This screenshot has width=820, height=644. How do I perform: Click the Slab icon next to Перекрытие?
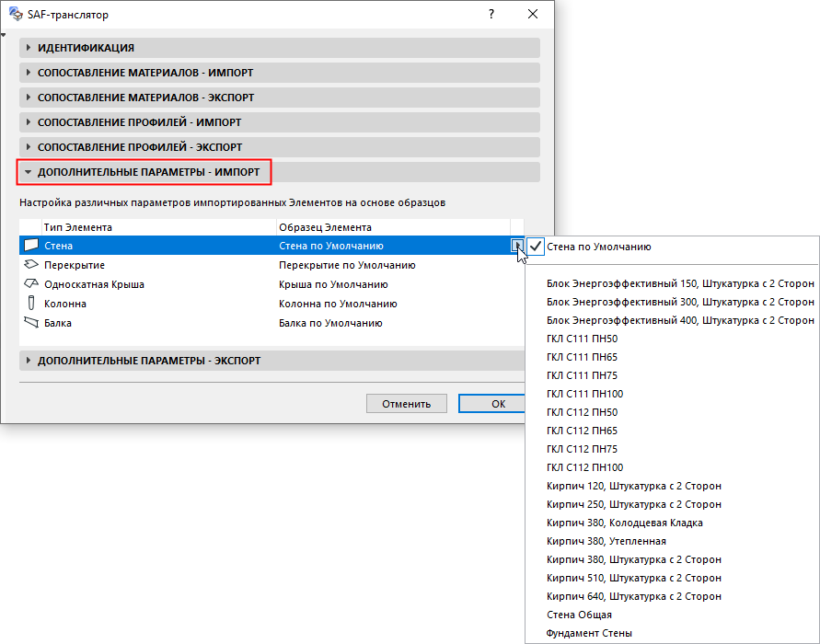(x=31, y=265)
